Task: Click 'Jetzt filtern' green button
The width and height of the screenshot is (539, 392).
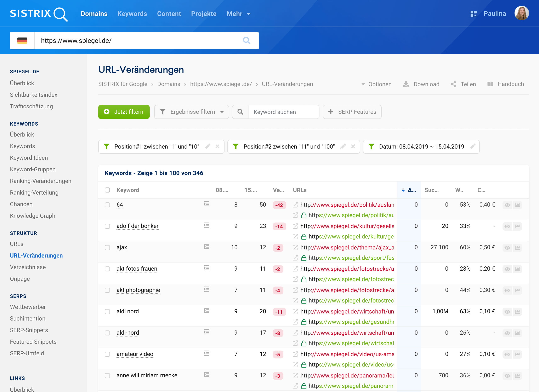Action: point(124,111)
